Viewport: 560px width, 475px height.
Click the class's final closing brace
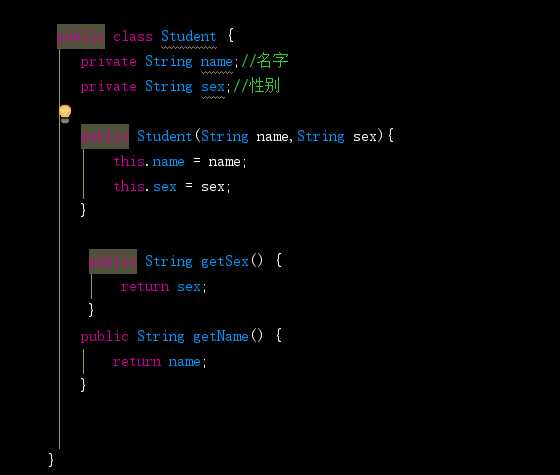coord(51,460)
